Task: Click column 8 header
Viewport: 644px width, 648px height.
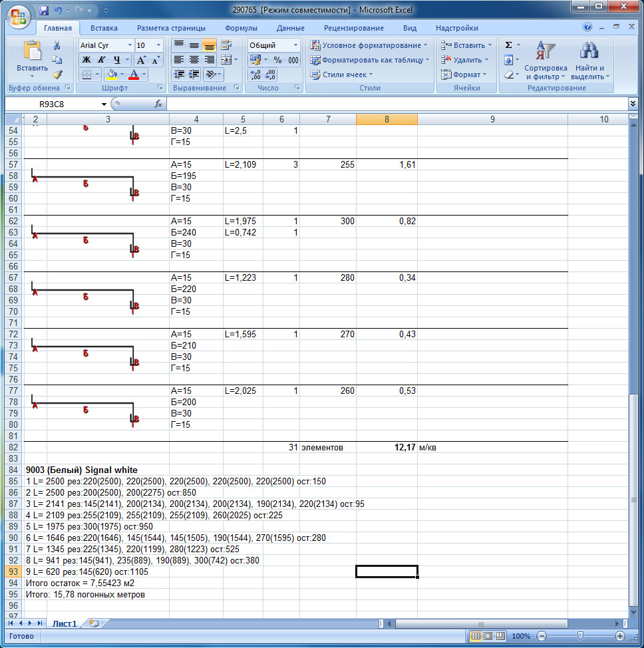Action: point(387,119)
